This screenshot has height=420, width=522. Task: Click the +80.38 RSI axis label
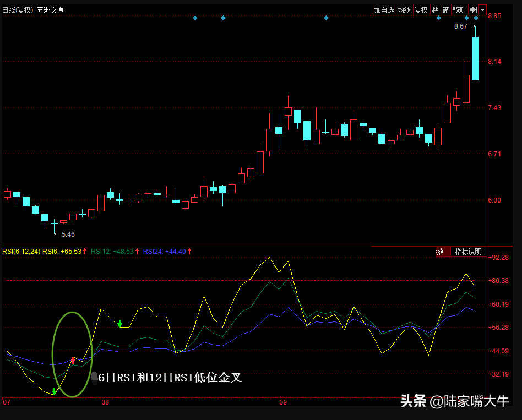[498, 281]
